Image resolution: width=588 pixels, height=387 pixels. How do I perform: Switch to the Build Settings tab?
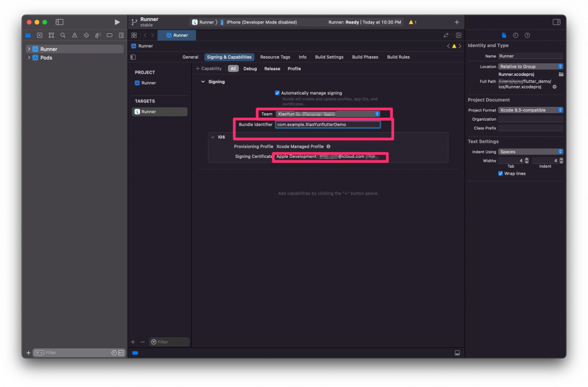click(x=329, y=57)
